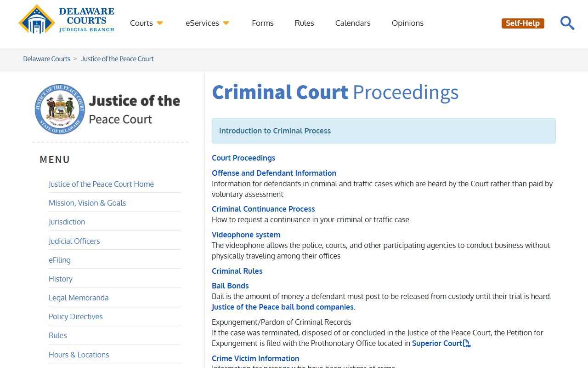Click the Criminal Court Proceedings heading
Screen dimensions: 588x368
point(335,92)
